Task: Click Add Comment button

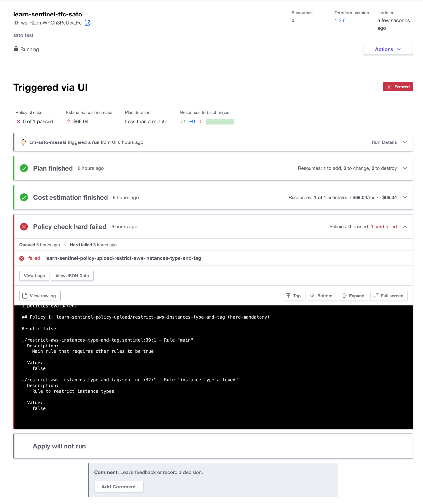Action: [118, 487]
